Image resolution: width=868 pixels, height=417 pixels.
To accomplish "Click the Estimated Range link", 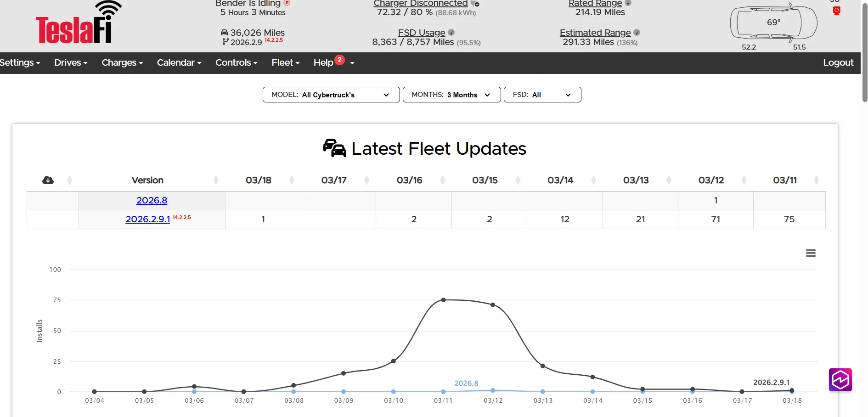I will [595, 33].
